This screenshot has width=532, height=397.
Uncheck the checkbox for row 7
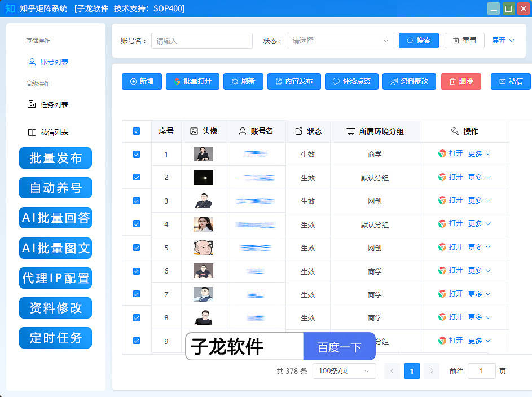pyautogui.click(x=136, y=294)
